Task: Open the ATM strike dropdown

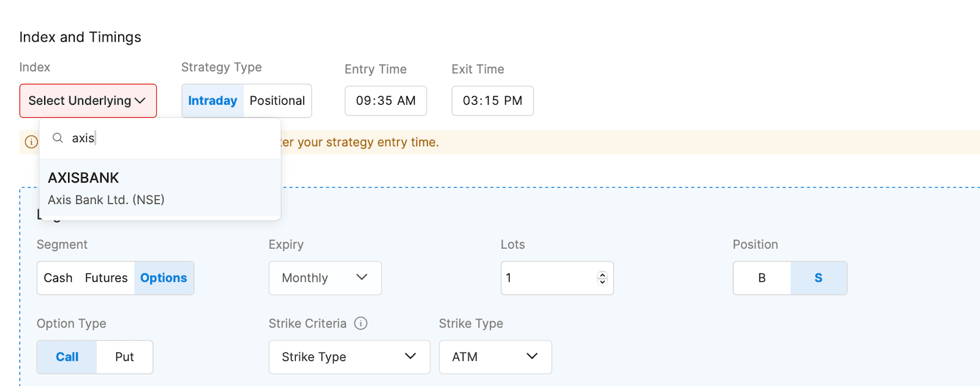Action: coord(495,357)
